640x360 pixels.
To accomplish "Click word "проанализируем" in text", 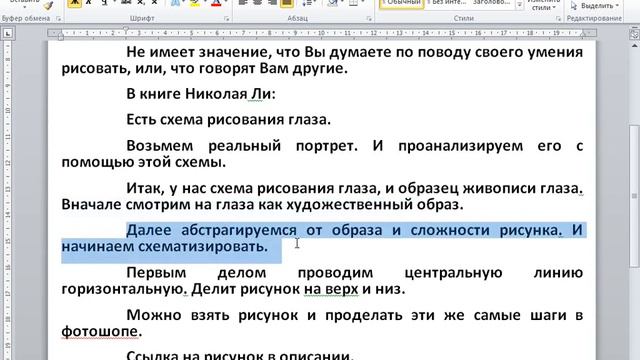I will click(x=460, y=146).
